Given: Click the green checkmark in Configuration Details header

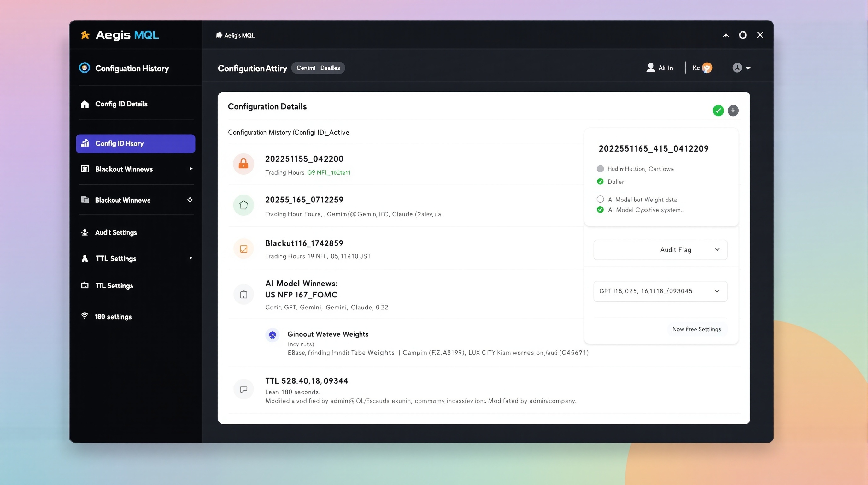Looking at the screenshot, I should click(718, 111).
